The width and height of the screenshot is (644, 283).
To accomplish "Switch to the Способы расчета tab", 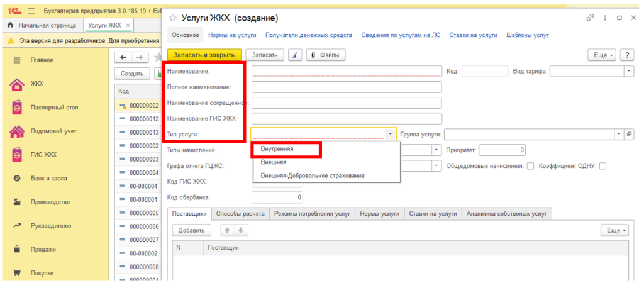I will tap(240, 214).
